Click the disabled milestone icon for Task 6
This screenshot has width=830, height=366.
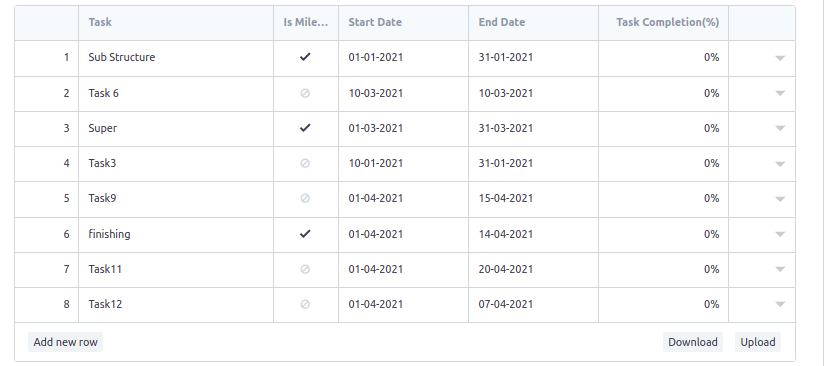tap(305, 93)
